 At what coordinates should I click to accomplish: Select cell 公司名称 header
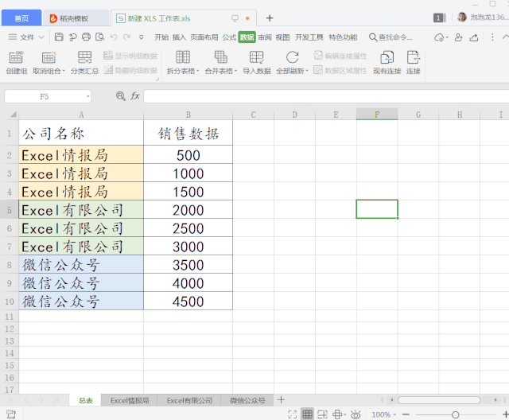81,133
